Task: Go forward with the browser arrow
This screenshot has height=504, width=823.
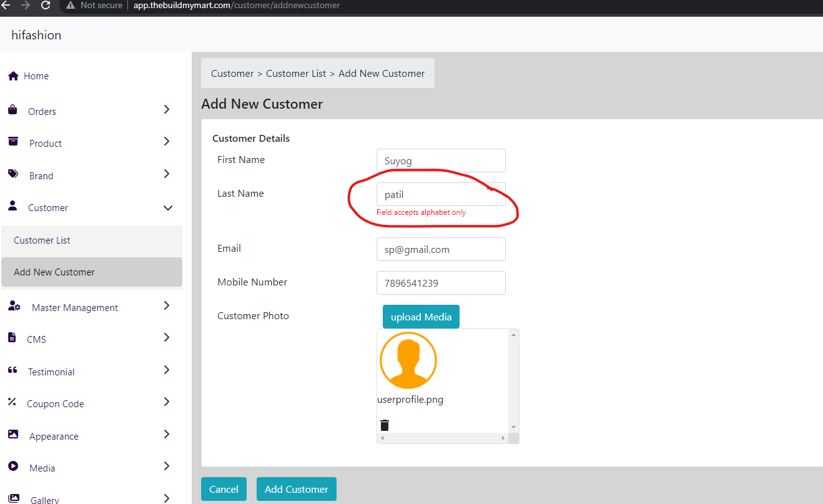Action: pyautogui.click(x=26, y=5)
